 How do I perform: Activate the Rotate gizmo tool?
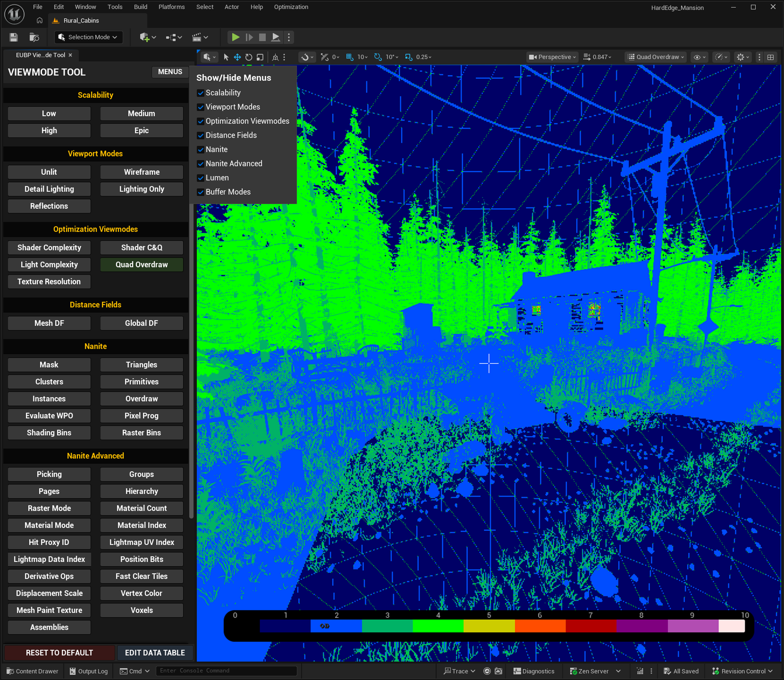pos(249,57)
